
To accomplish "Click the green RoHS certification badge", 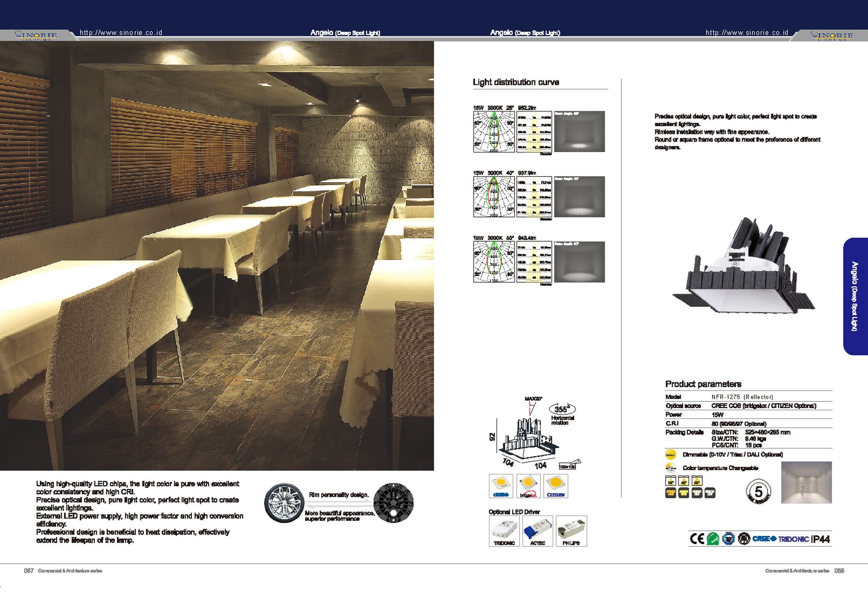I will tap(713, 539).
